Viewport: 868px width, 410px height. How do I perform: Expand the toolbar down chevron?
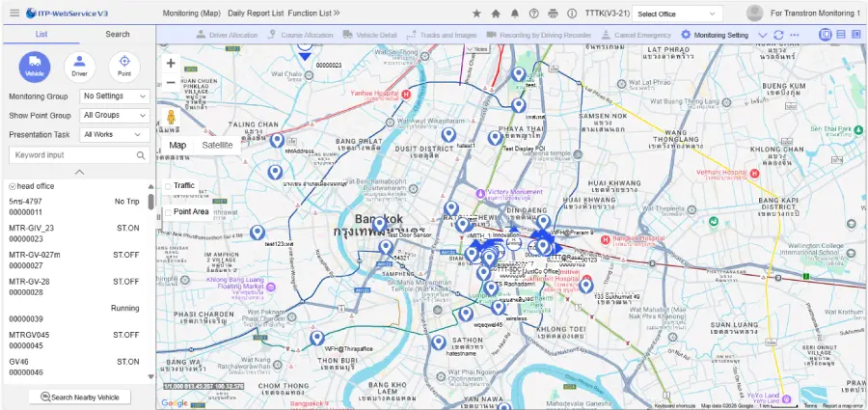(762, 35)
